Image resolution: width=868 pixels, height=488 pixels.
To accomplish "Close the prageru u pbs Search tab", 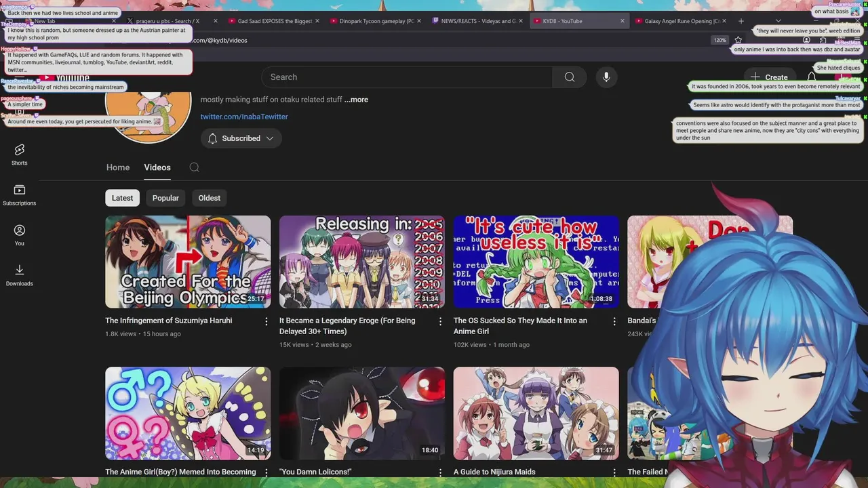I will point(216,21).
